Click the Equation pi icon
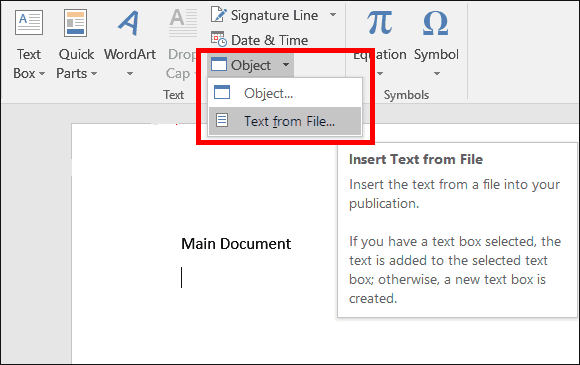 click(380, 23)
